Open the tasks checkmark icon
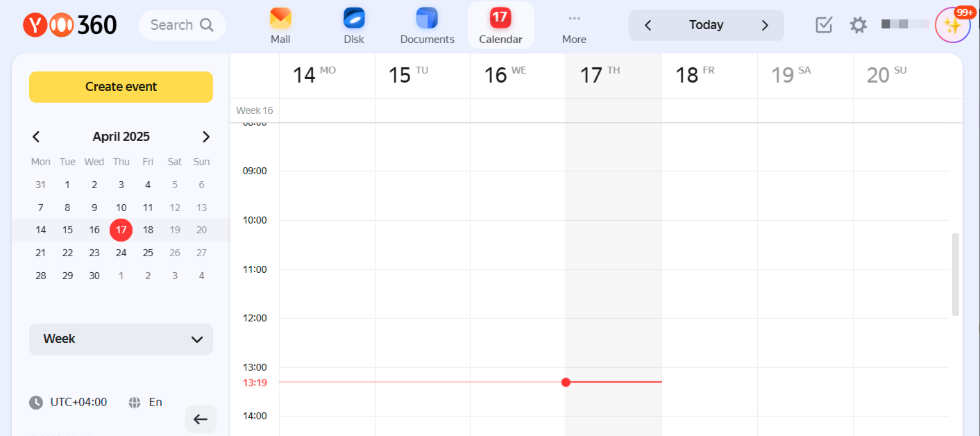Screen dimensions: 980x436 coord(824,25)
